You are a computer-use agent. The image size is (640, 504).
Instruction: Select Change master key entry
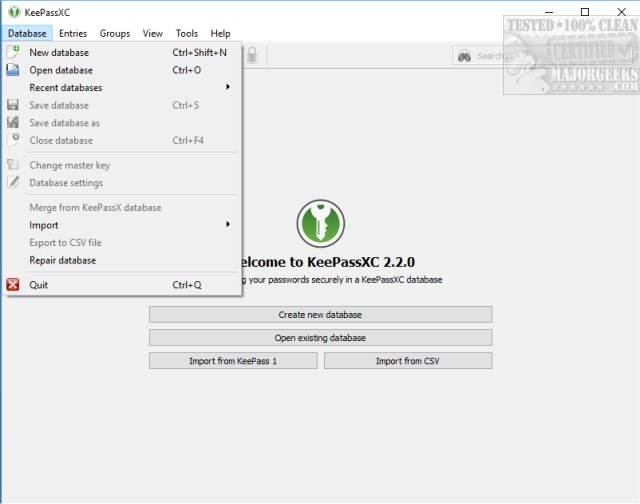pos(122,165)
